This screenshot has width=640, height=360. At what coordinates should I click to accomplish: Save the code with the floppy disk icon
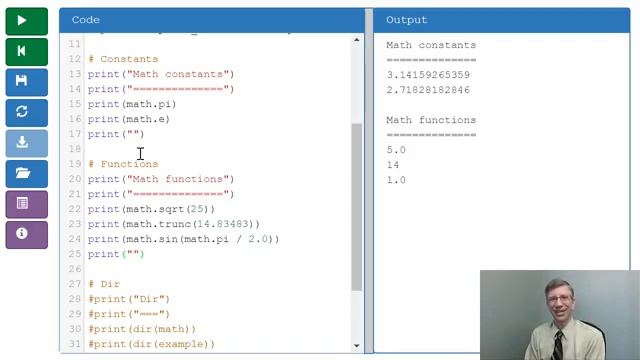27,82
